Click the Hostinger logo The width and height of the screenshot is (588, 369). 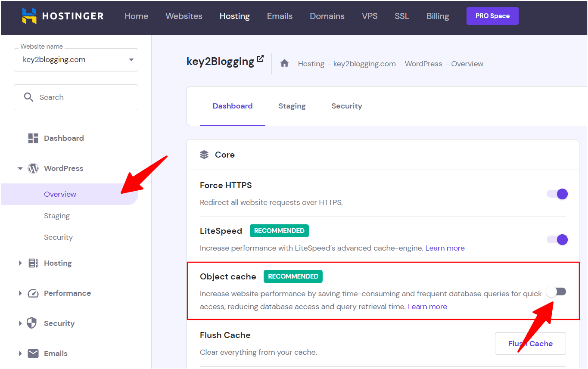[x=63, y=16]
